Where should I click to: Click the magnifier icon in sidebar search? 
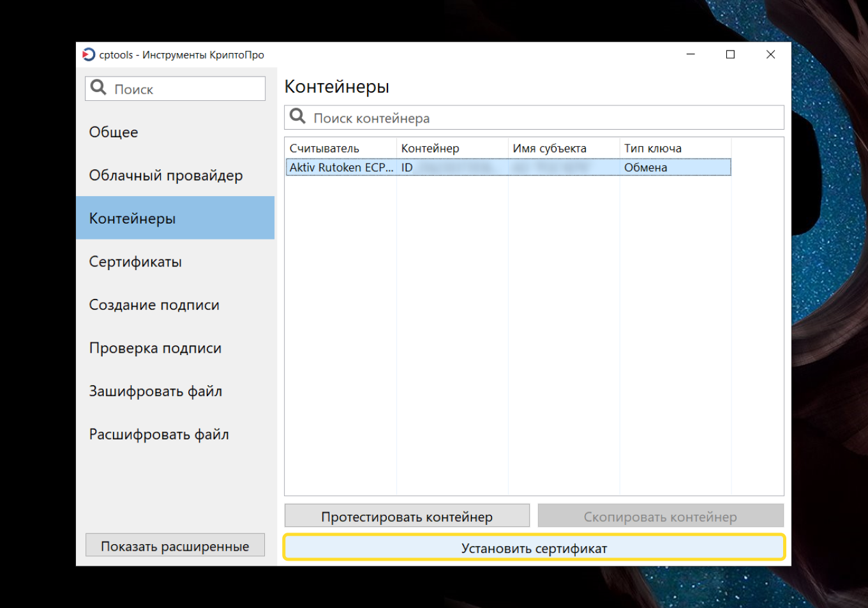pyautogui.click(x=98, y=87)
